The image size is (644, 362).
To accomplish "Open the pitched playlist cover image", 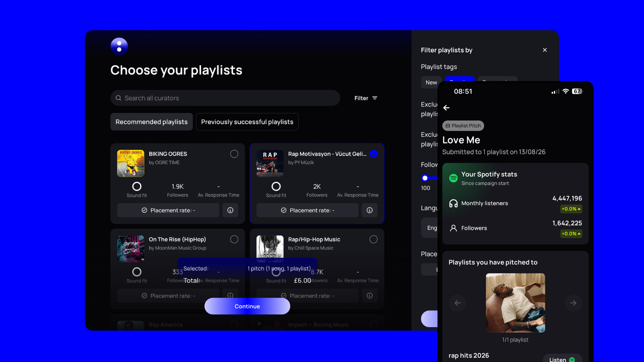I will click(x=516, y=303).
